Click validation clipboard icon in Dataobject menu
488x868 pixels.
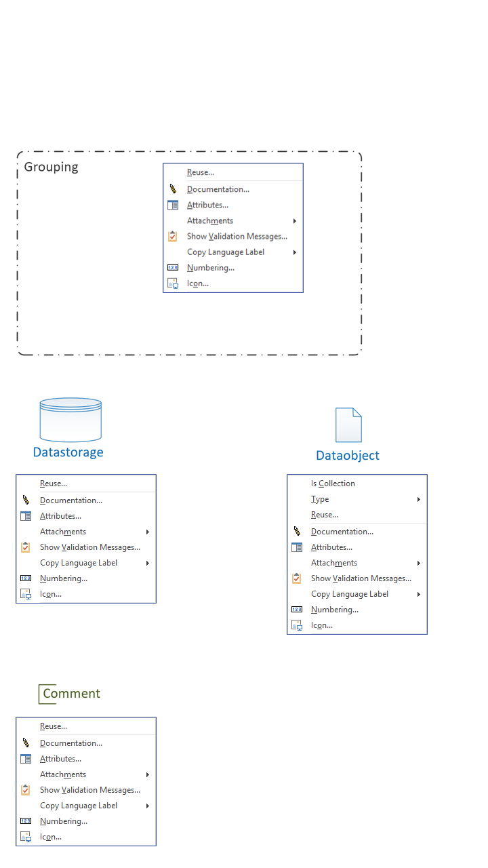coord(297,578)
